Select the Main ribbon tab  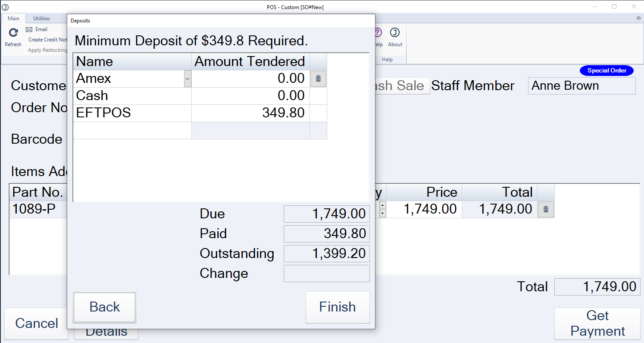click(13, 19)
